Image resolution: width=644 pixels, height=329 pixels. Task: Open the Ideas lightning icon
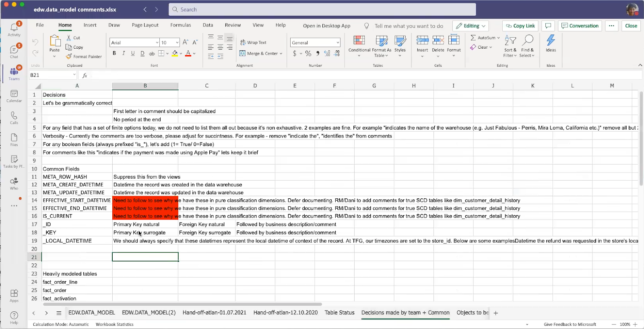[x=551, y=41]
